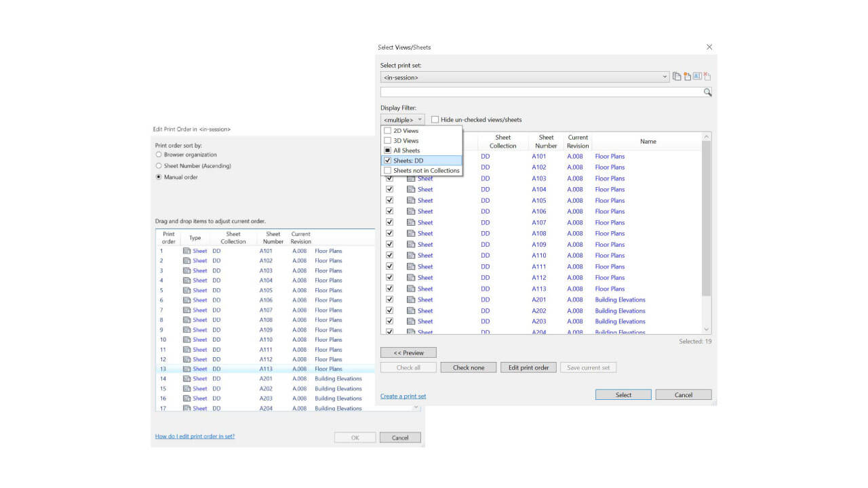Viewport: 868px width, 488px height.
Task: Click sheet icon for A103 in Select Views/Sheets
Action: [x=411, y=178]
